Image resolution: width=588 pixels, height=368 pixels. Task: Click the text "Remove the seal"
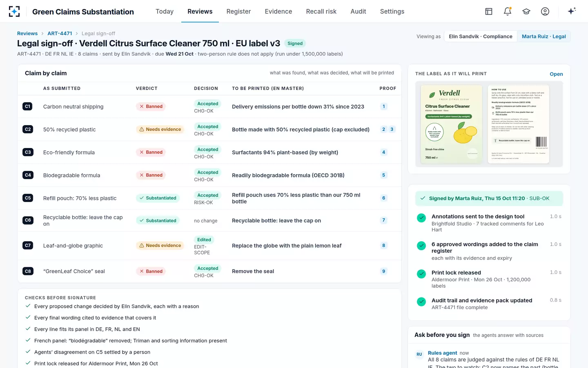coord(253,271)
